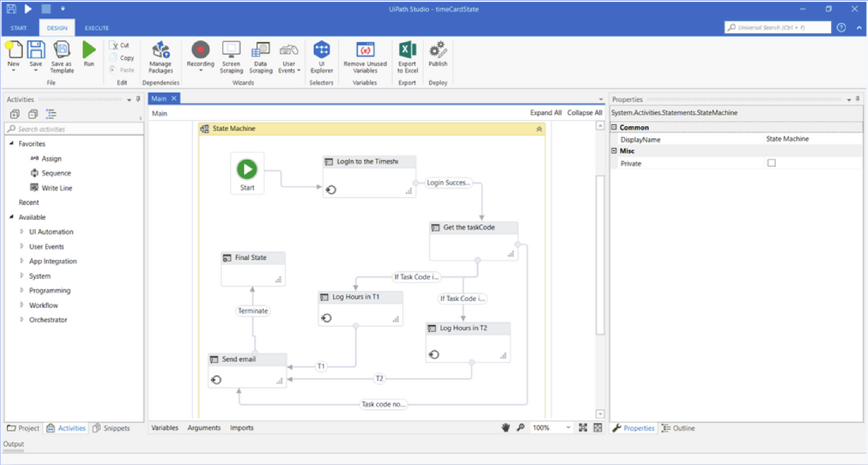Expand the App Integration category
This screenshot has width=868, height=465.
22,261
